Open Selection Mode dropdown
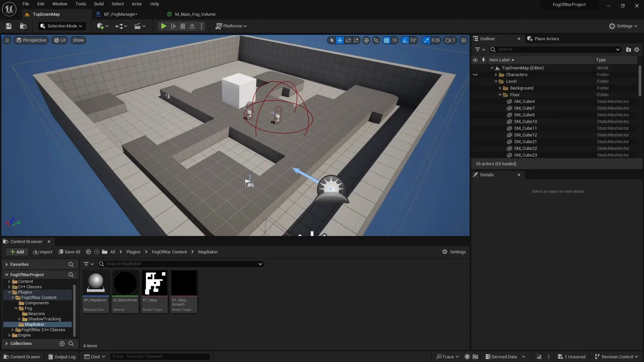This screenshot has width=644, height=362. 62,26
